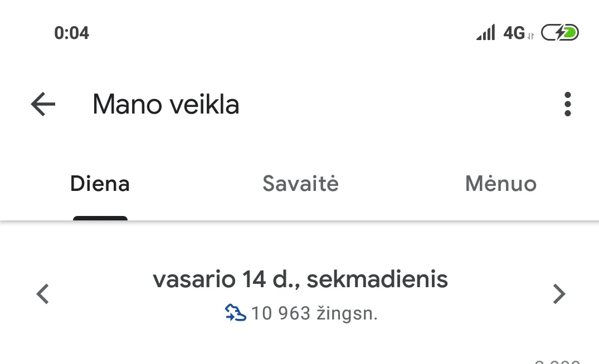Switch to the Mėnuo tab
The image size is (599, 364).
[x=500, y=184]
